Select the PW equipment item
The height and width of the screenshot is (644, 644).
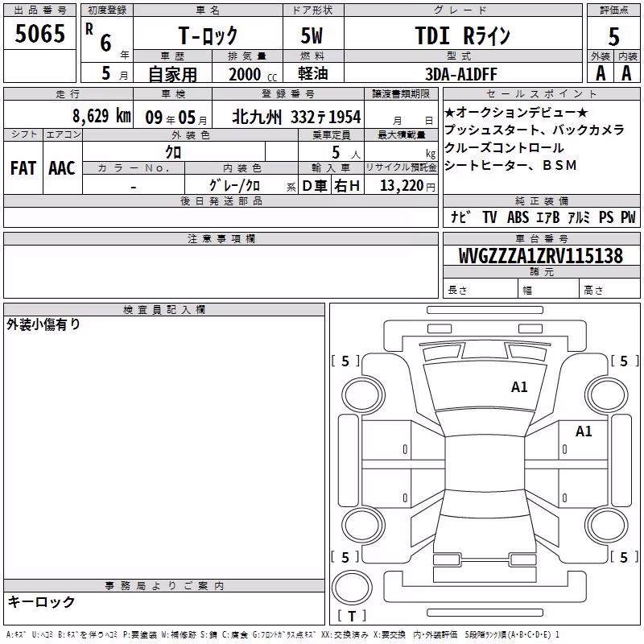pyautogui.click(x=628, y=217)
